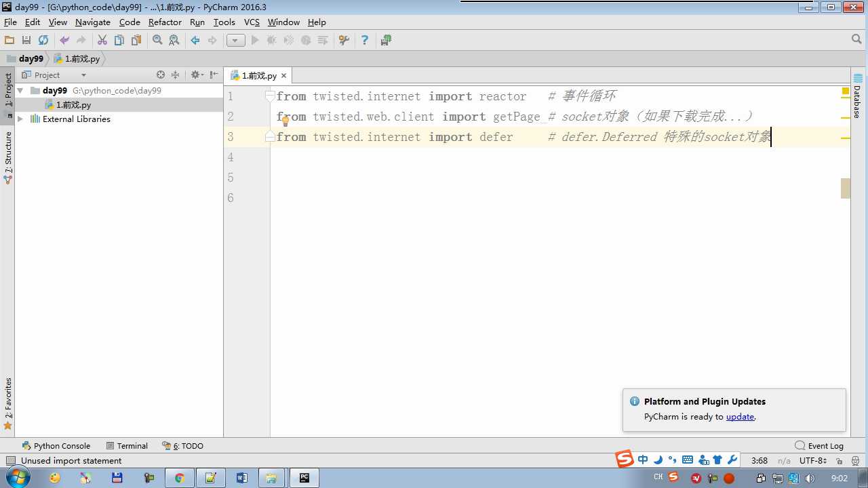This screenshot has width=868, height=488.
Task: Open the Event Log tool window
Action: tap(819, 446)
